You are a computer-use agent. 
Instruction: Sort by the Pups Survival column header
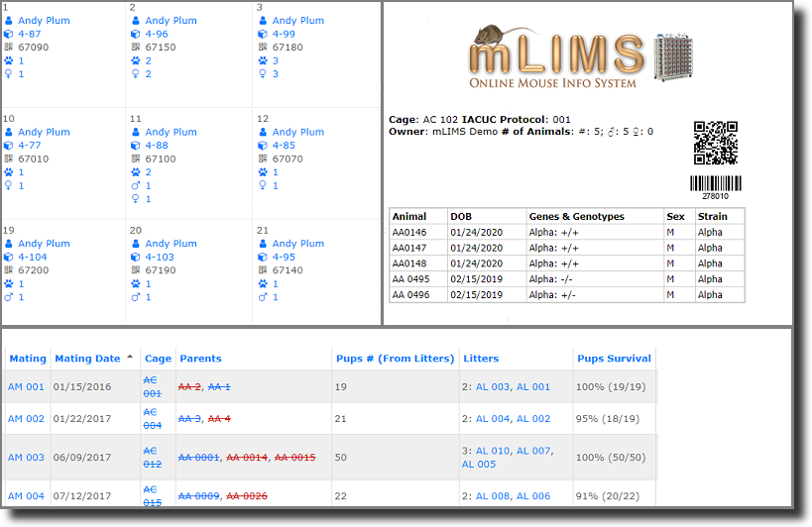(615, 359)
